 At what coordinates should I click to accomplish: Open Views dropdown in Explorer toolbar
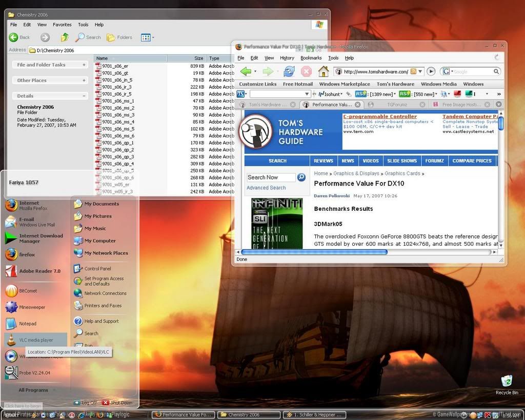(147, 37)
